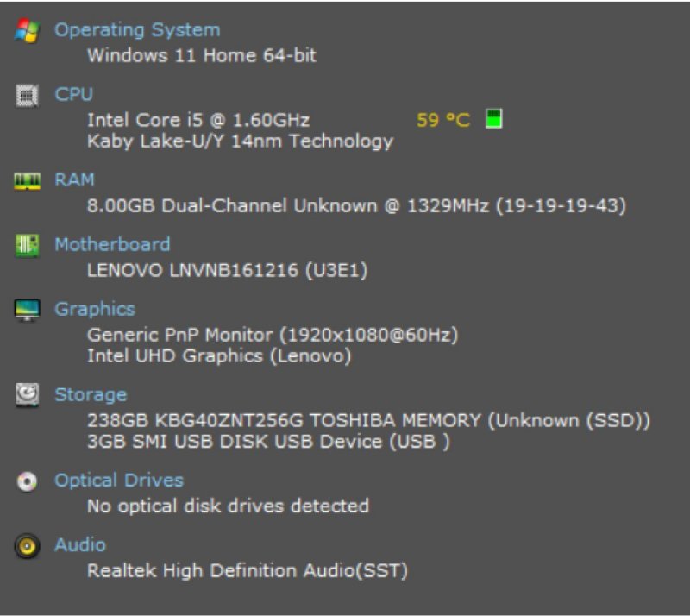Image resolution: width=690 pixels, height=616 pixels.
Task: Go to the Storage section link
Action: pos(91,395)
